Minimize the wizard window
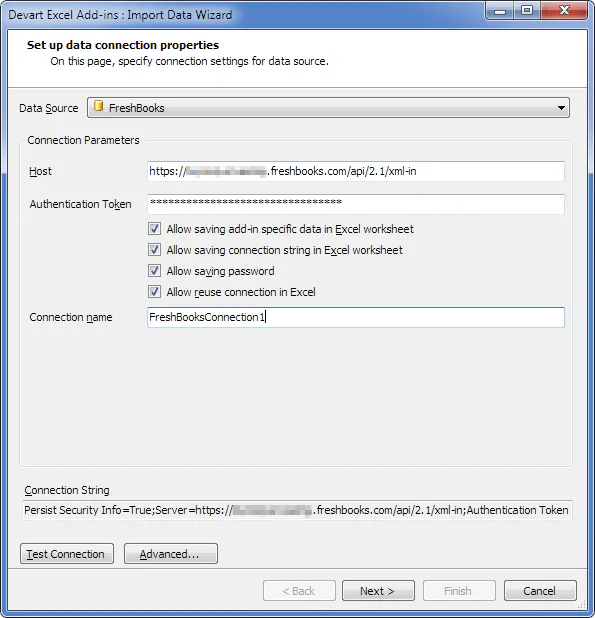 [x=500, y=11]
